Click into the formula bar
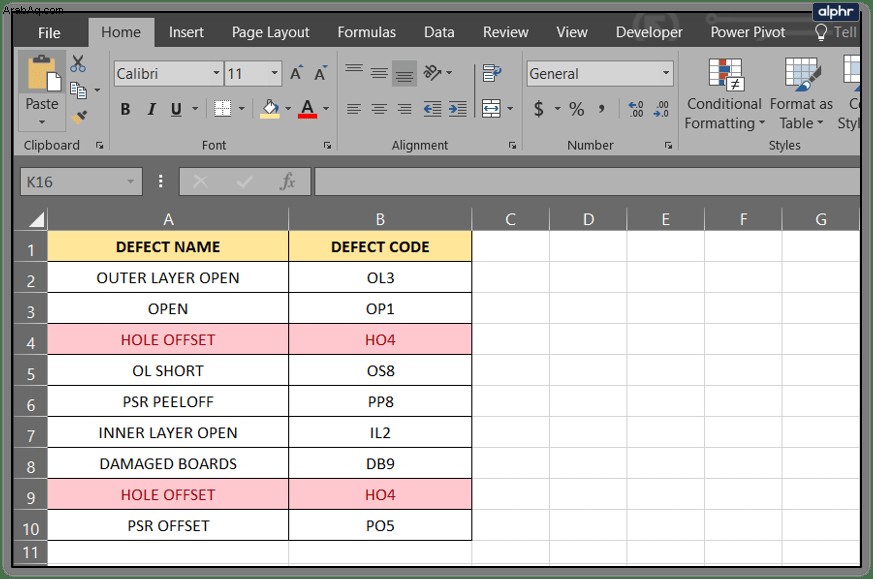 pos(587,182)
